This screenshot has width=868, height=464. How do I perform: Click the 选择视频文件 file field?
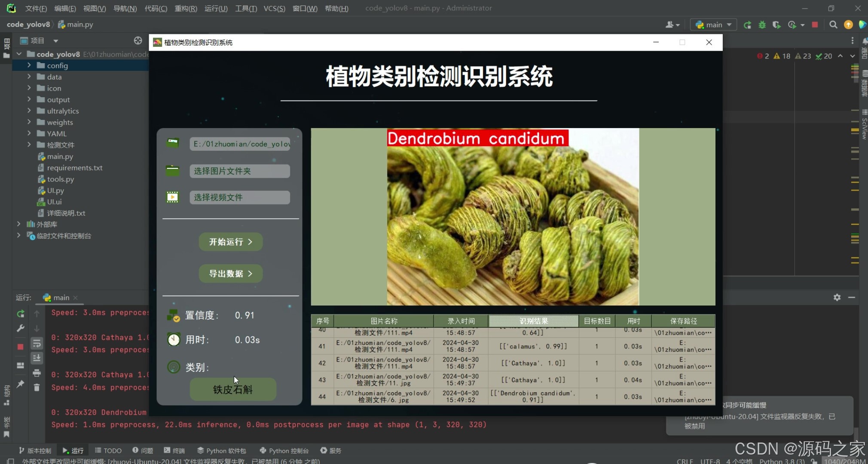click(x=239, y=197)
